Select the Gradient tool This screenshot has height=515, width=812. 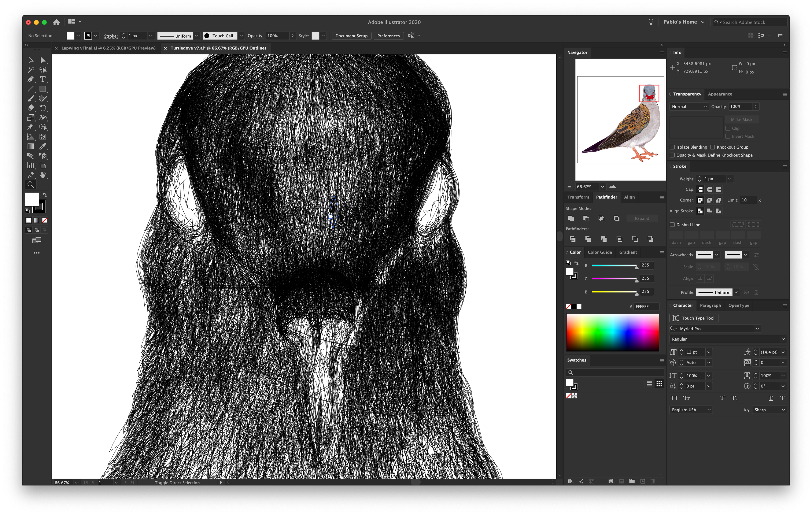[30, 146]
